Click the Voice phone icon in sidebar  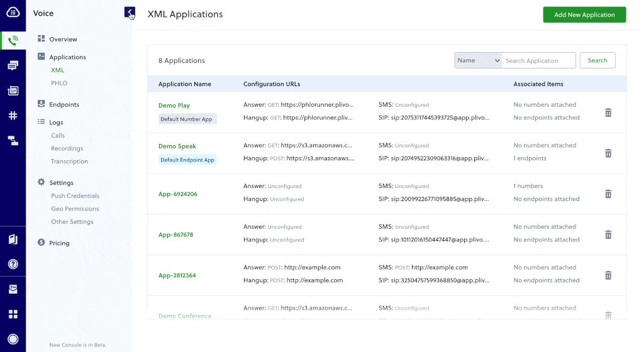[13, 40]
